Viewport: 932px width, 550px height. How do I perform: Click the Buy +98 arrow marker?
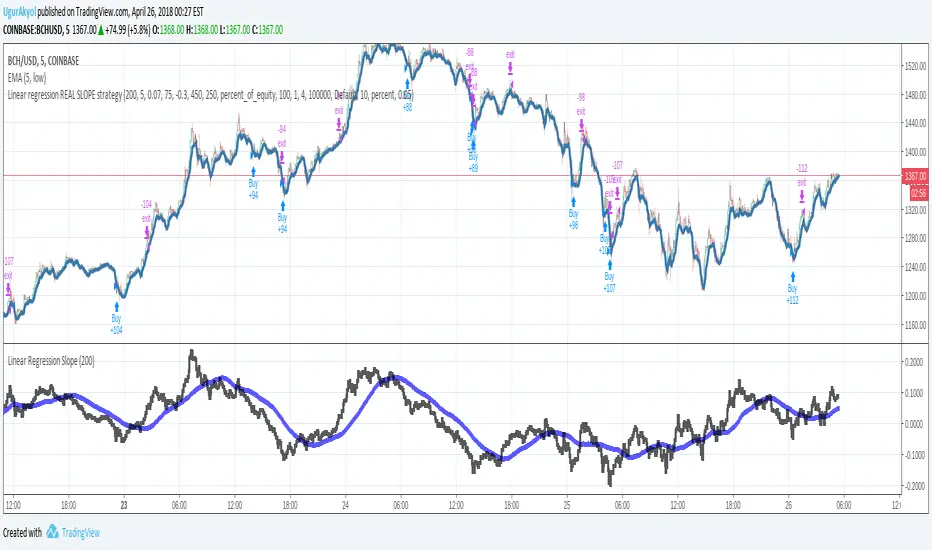[x=574, y=202]
